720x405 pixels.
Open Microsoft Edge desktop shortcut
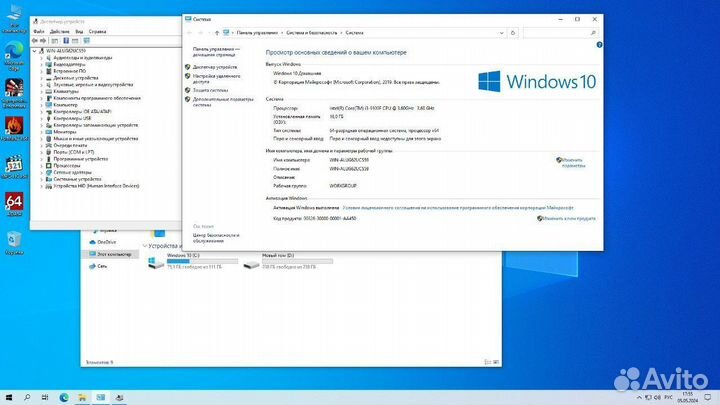(x=14, y=56)
